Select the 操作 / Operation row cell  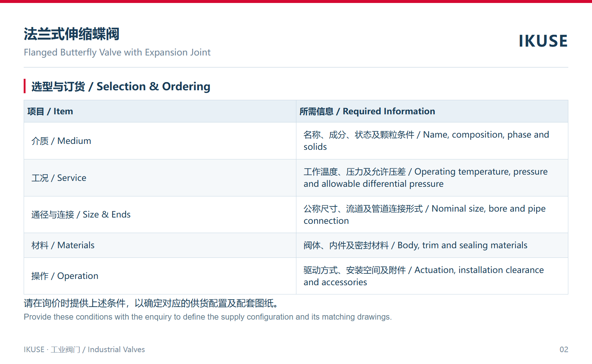coord(160,276)
